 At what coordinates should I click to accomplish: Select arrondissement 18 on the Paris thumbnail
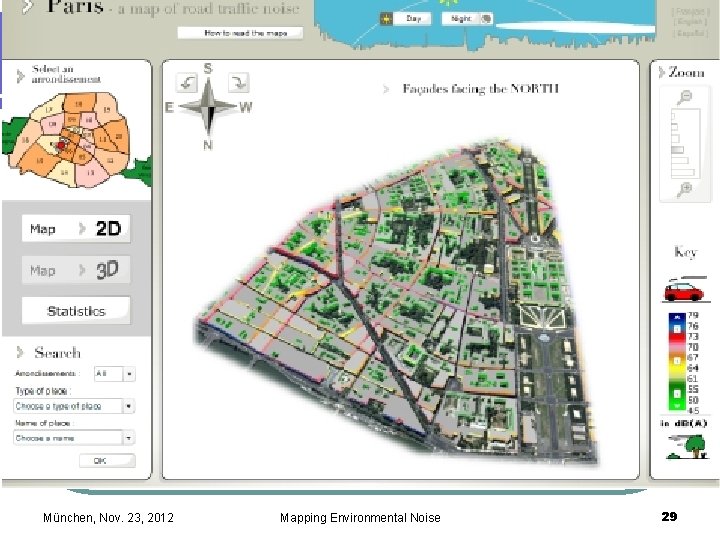coord(79,104)
